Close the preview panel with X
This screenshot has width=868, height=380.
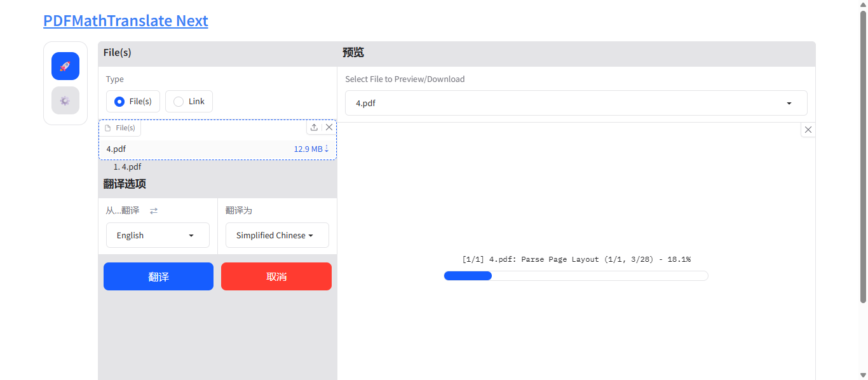coord(808,130)
